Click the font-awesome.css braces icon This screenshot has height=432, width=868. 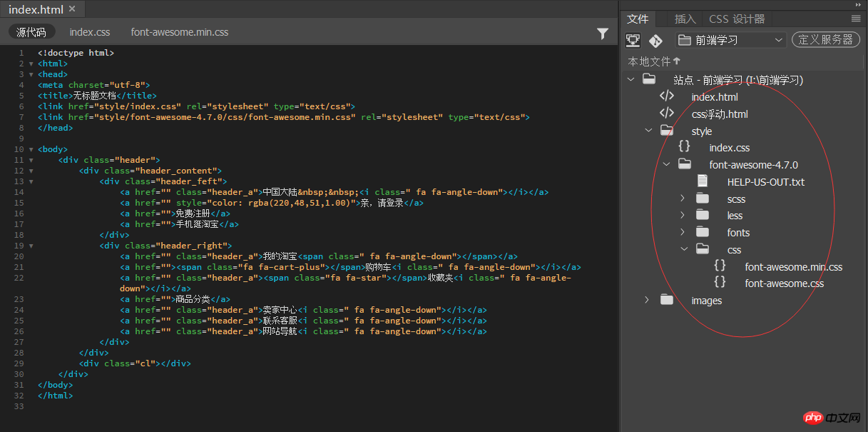pos(720,283)
